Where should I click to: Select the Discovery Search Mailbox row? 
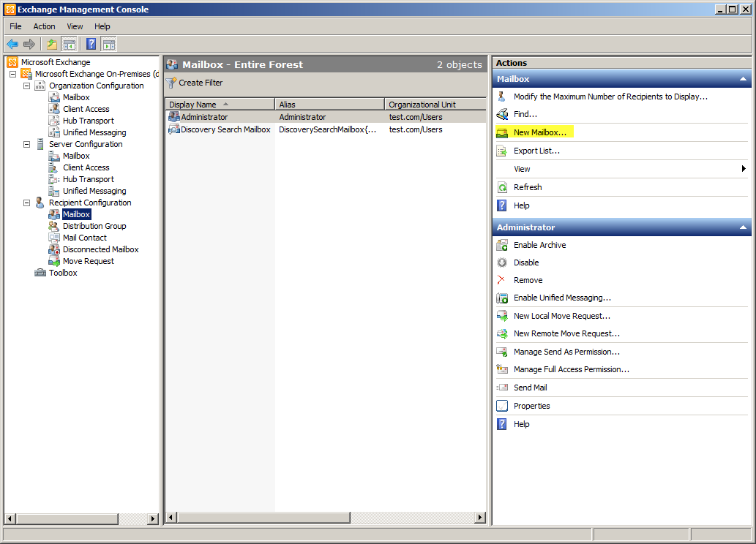coord(326,129)
